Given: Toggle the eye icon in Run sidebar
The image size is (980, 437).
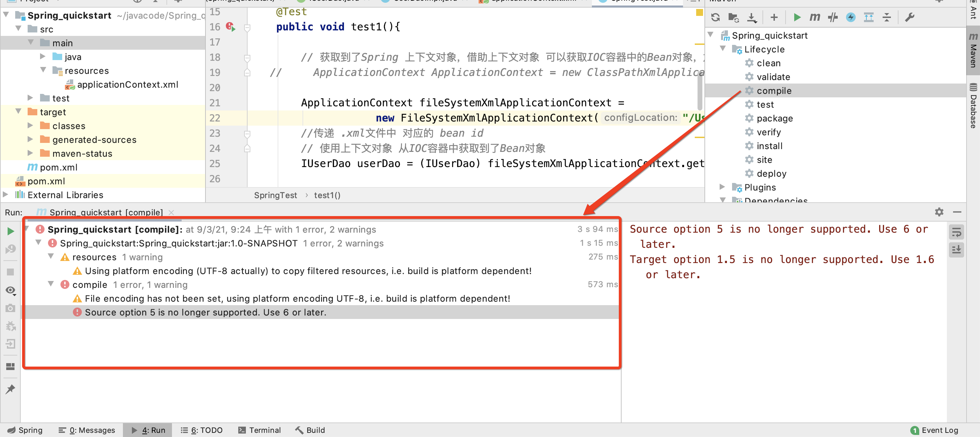Looking at the screenshot, I should 11,290.
